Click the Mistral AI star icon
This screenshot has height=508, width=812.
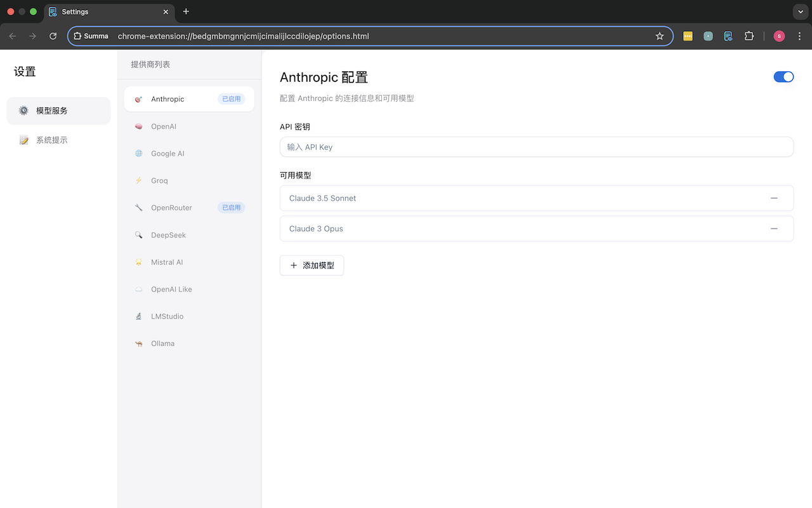coord(138,262)
